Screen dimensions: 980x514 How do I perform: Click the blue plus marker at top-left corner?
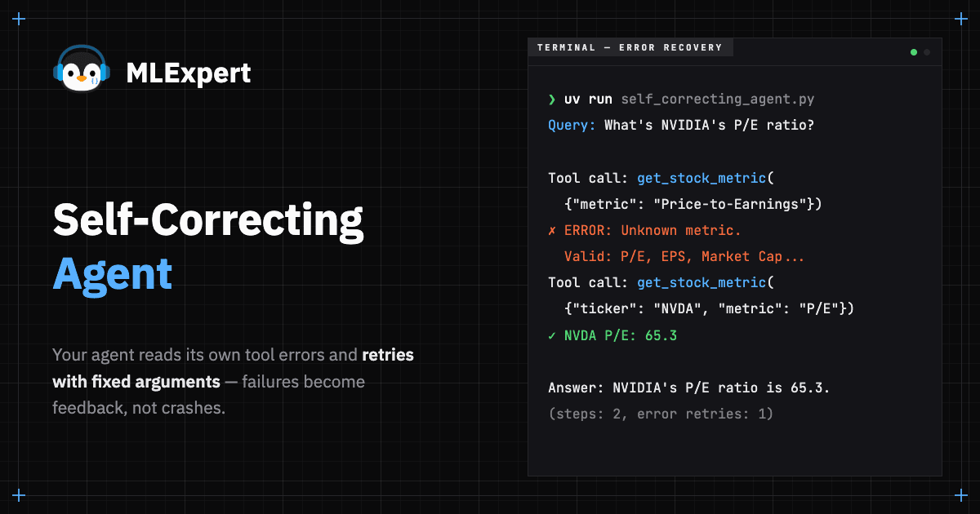pyautogui.click(x=20, y=19)
